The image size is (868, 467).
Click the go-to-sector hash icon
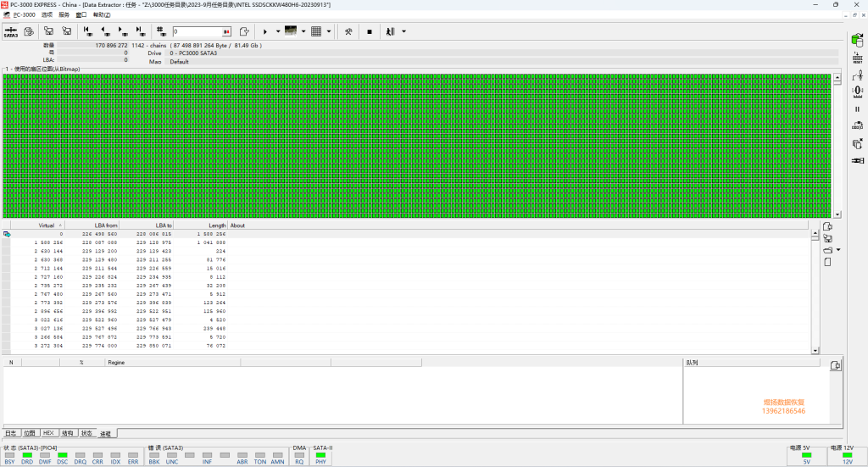[160, 31]
